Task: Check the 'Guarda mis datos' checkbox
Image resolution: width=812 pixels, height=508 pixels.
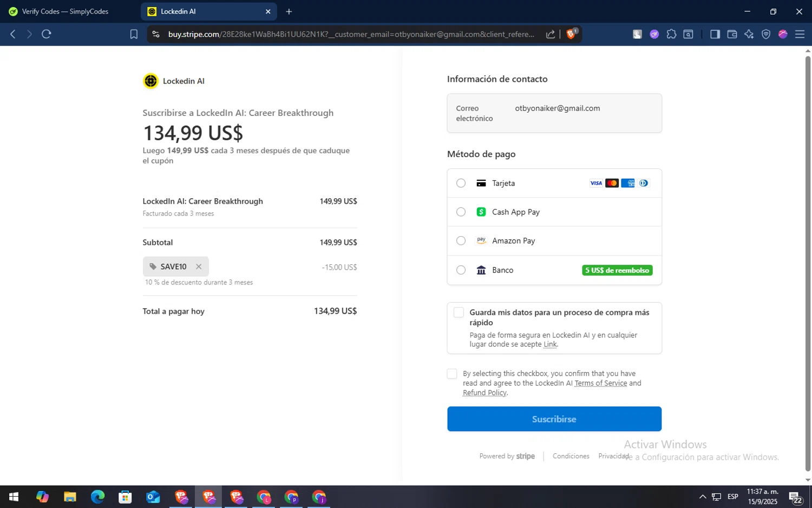Action: click(459, 312)
